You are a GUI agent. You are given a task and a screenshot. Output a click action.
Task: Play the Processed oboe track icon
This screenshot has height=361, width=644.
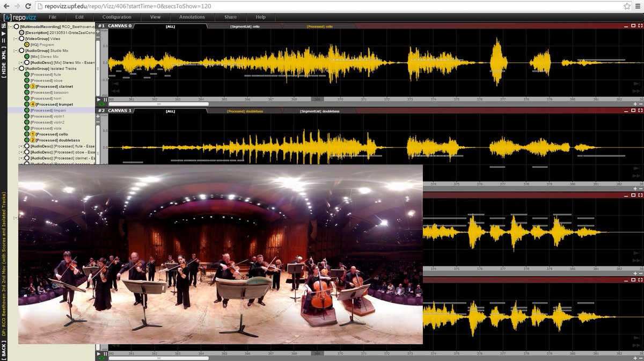click(27, 80)
